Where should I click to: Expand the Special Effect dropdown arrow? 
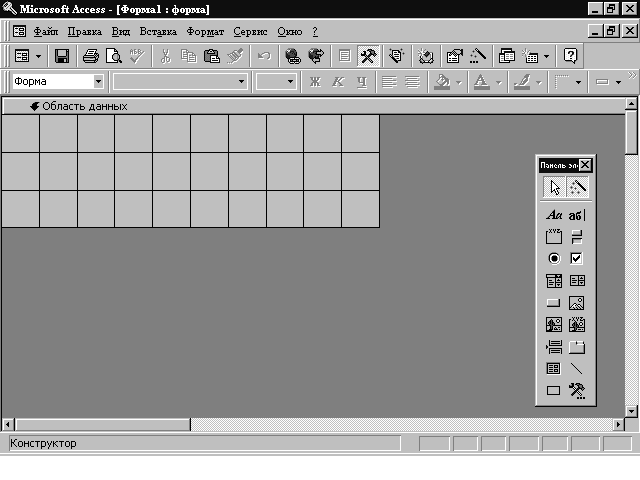618,82
